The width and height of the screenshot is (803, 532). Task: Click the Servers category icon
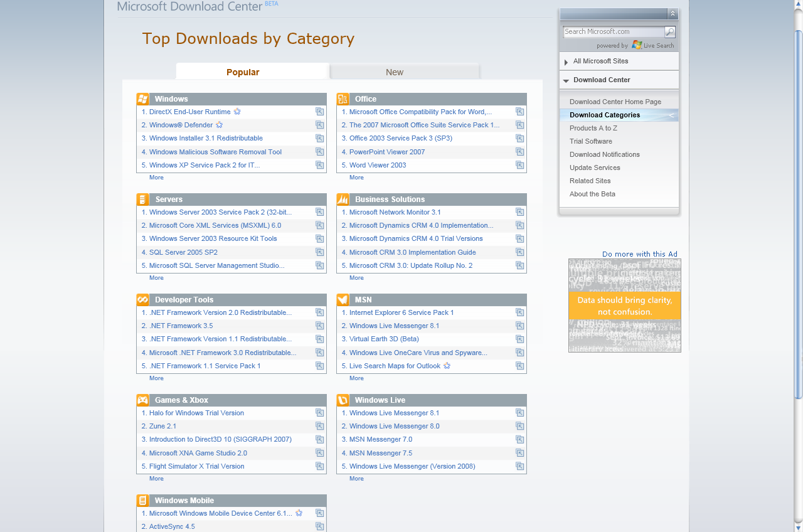tap(142, 199)
